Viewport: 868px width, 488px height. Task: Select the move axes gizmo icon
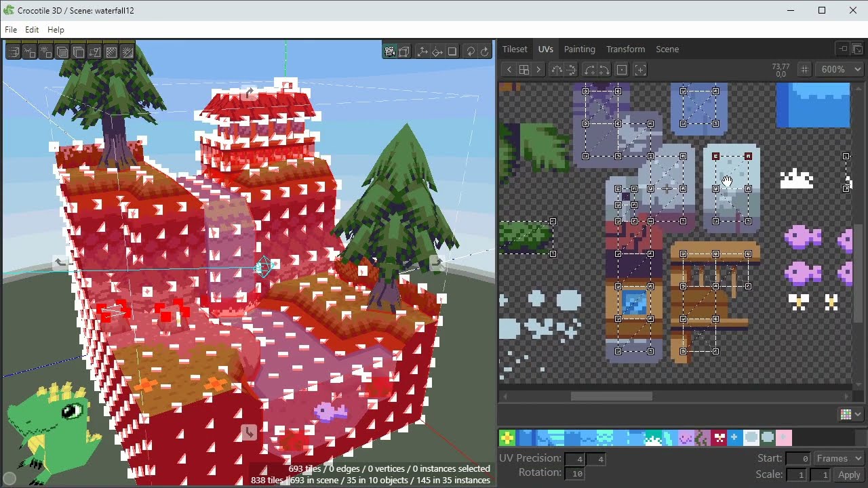click(x=422, y=52)
